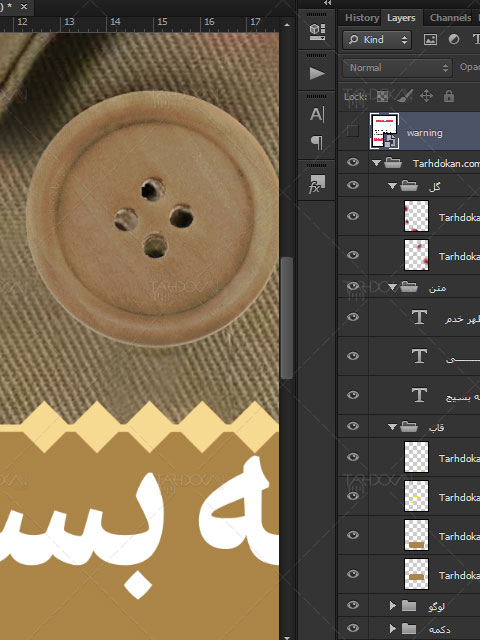Select the T icon of the بسیج text layer
480x640 pixels.
pyautogui.click(x=419, y=395)
